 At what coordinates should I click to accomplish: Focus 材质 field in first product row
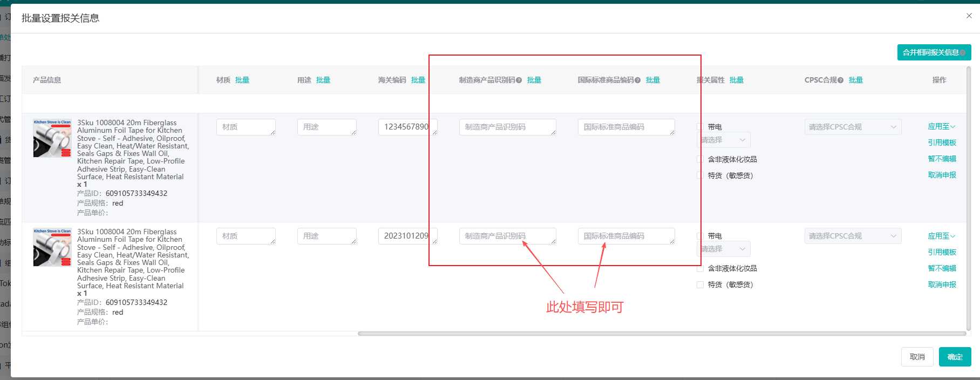pos(246,127)
